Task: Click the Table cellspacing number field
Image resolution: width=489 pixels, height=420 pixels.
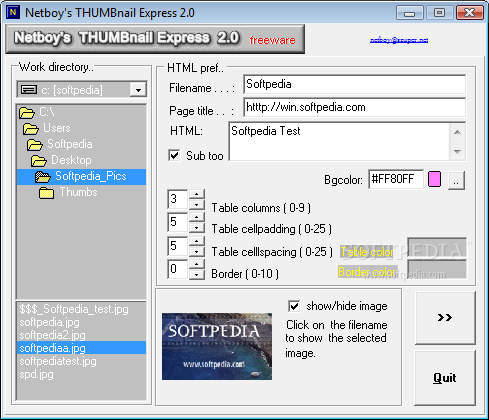Action: click(178, 246)
